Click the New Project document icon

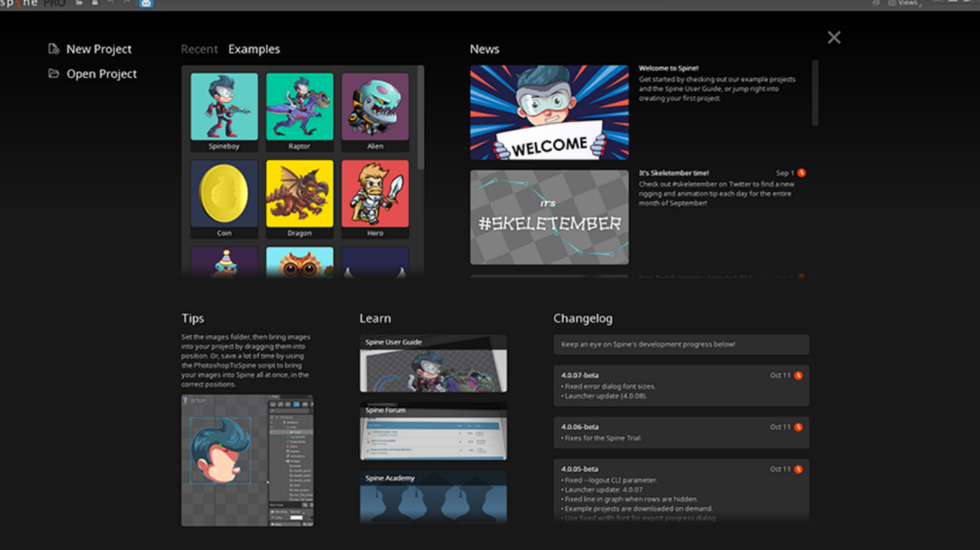[x=54, y=49]
